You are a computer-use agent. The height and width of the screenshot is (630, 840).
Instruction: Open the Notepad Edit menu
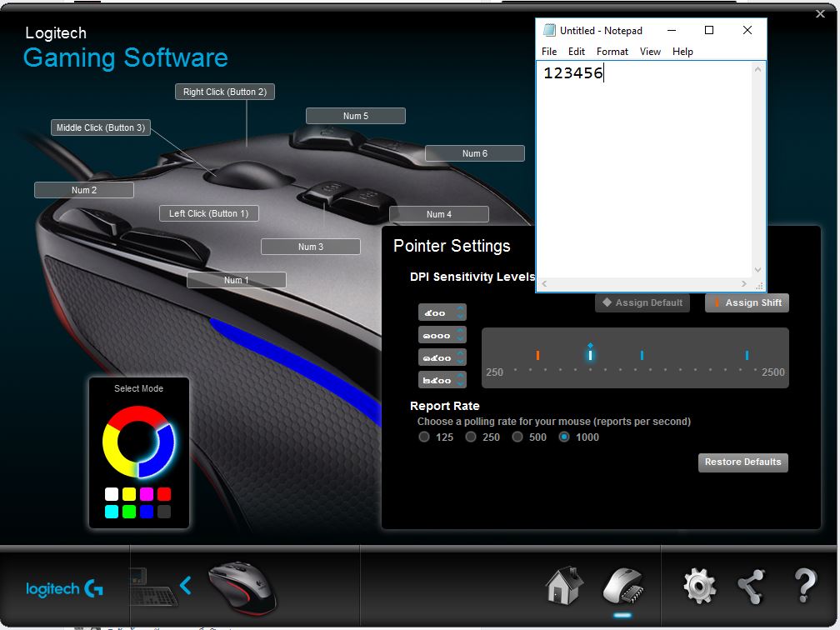577,52
